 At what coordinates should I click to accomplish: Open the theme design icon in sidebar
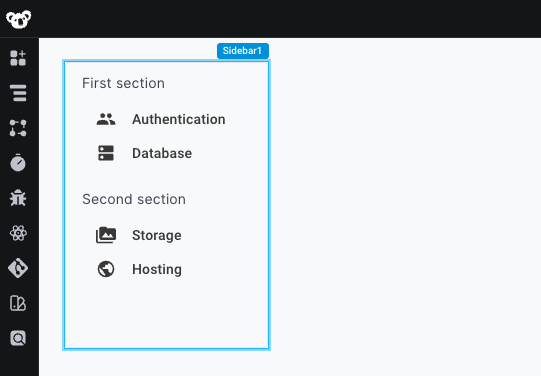(x=18, y=303)
